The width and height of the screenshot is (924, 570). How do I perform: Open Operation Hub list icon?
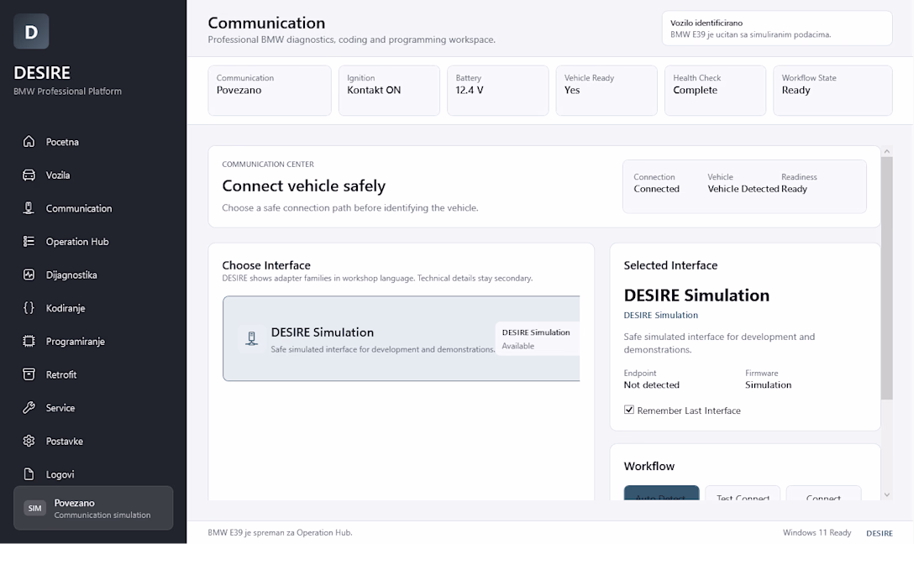click(x=29, y=242)
